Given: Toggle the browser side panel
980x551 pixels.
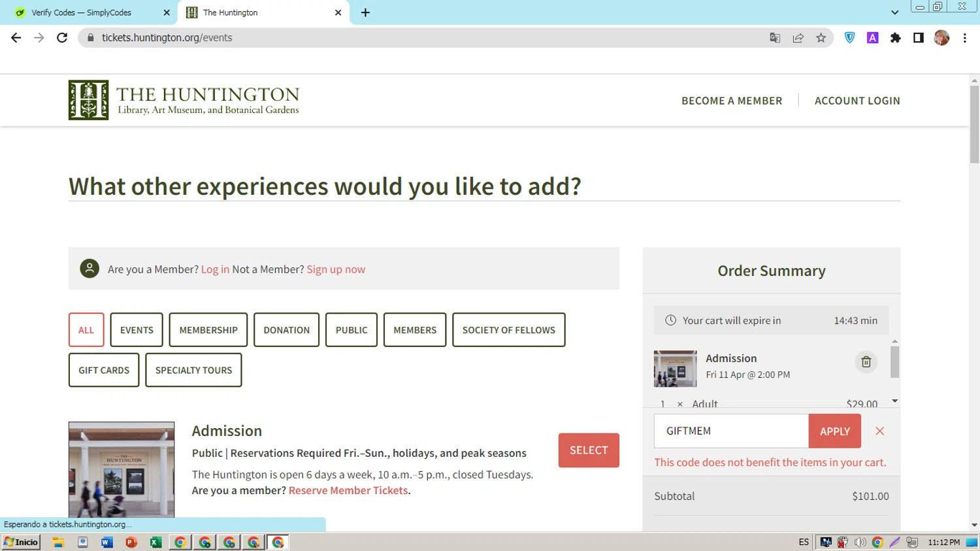Looking at the screenshot, I should point(918,38).
